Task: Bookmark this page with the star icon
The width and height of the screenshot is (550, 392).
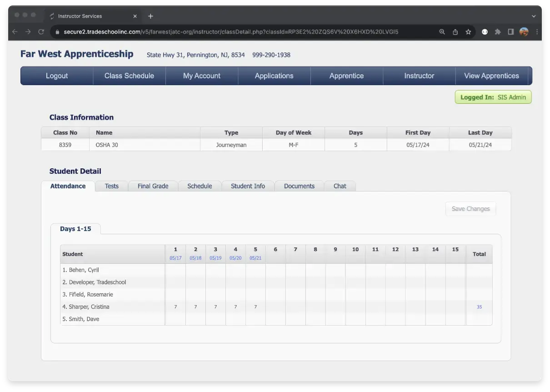Action: pos(468,32)
